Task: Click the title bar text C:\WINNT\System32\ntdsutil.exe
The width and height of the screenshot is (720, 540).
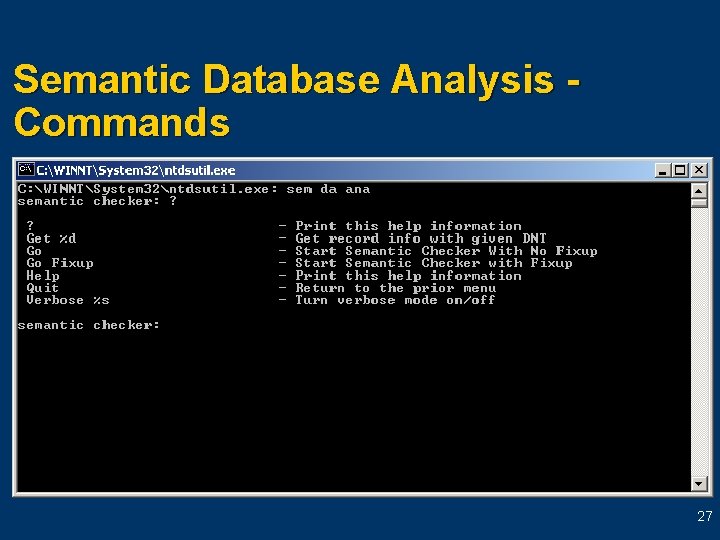Action: click(x=136, y=170)
